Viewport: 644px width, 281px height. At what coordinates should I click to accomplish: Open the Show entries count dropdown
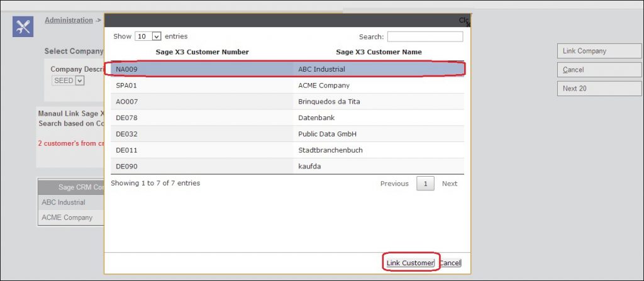148,36
